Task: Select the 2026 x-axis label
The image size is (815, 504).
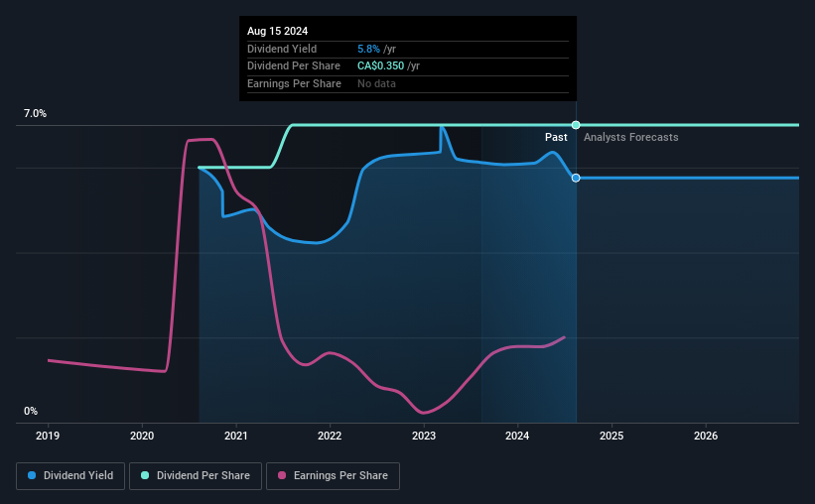Action: [706, 436]
